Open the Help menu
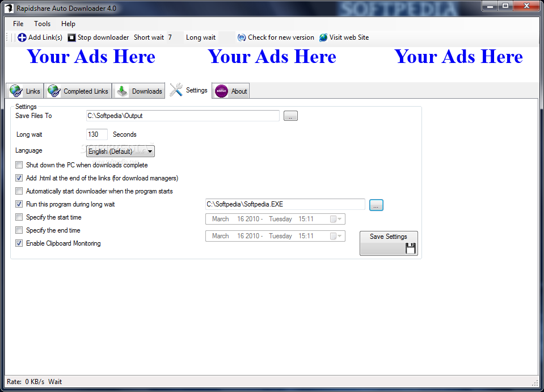 (68, 24)
